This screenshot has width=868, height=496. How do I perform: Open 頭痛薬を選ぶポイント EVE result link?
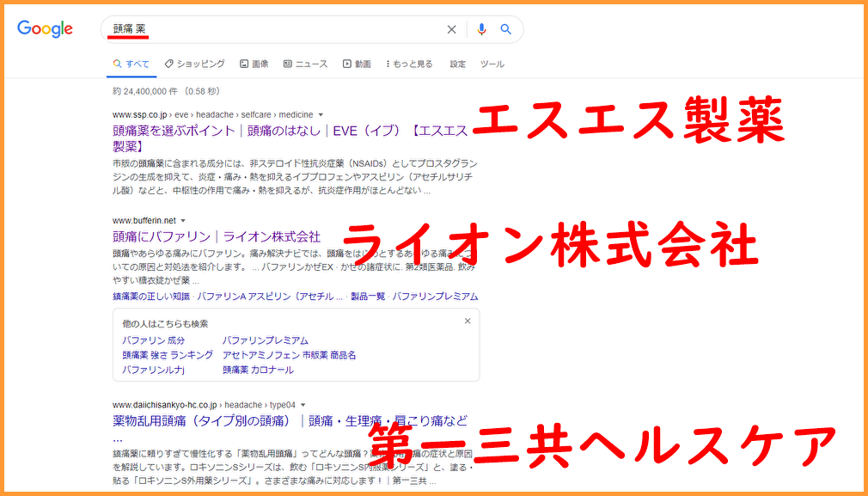click(290, 138)
